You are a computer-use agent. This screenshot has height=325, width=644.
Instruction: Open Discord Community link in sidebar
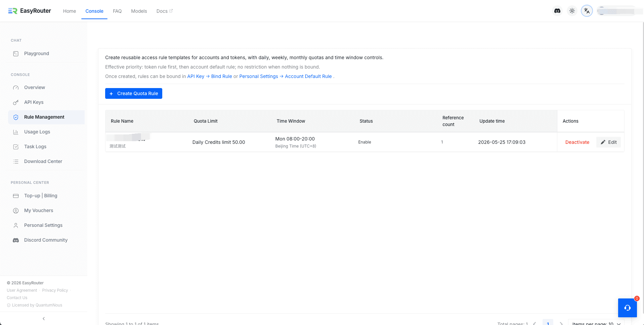[46, 240]
